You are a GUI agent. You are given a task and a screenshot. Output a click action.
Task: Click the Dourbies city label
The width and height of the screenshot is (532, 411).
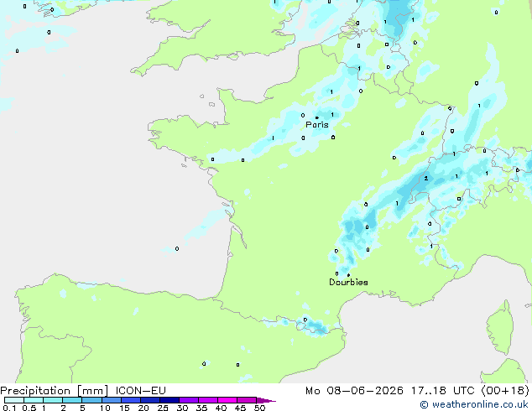[348, 282]
